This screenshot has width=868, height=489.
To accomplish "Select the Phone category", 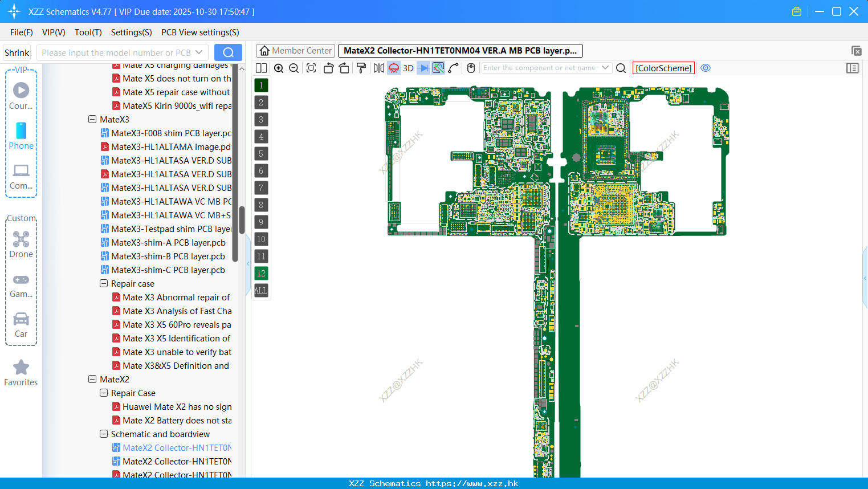I will [x=21, y=136].
